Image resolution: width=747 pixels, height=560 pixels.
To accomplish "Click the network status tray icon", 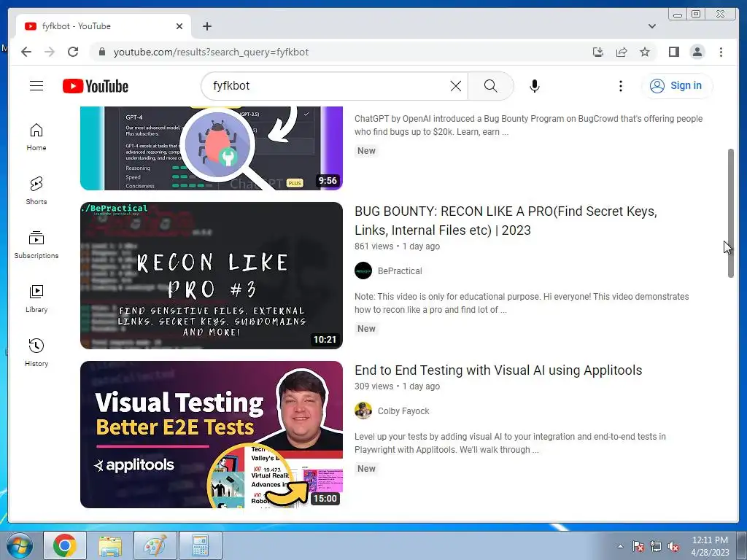I will (656, 546).
